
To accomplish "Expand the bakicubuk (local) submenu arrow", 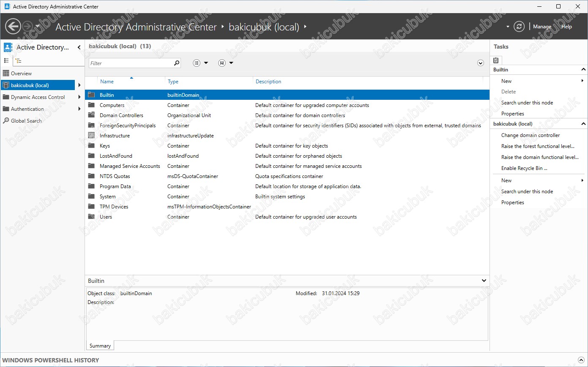I will [79, 85].
